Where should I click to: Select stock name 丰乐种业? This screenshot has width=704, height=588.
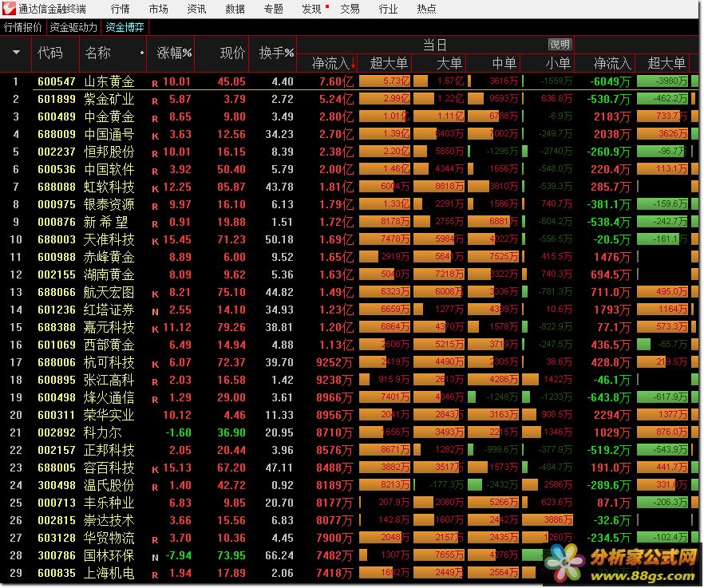109,503
